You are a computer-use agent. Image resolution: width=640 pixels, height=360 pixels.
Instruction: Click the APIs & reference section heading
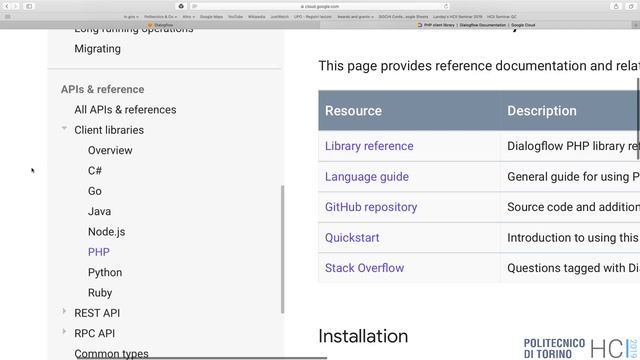pyautogui.click(x=102, y=89)
